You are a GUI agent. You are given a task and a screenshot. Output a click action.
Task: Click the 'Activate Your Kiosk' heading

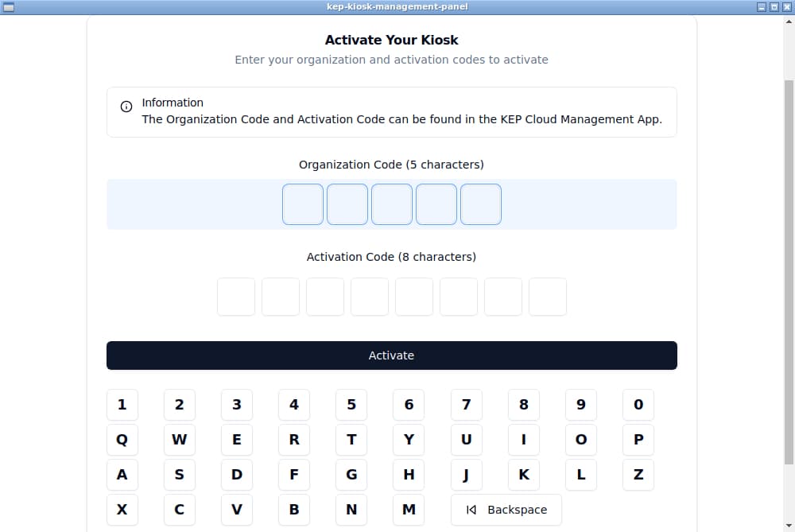391,40
